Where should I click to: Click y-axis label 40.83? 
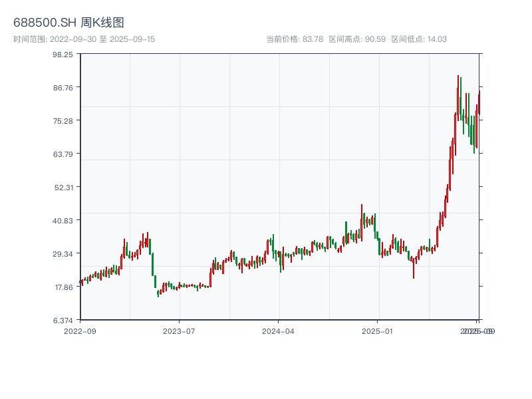click(x=63, y=221)
